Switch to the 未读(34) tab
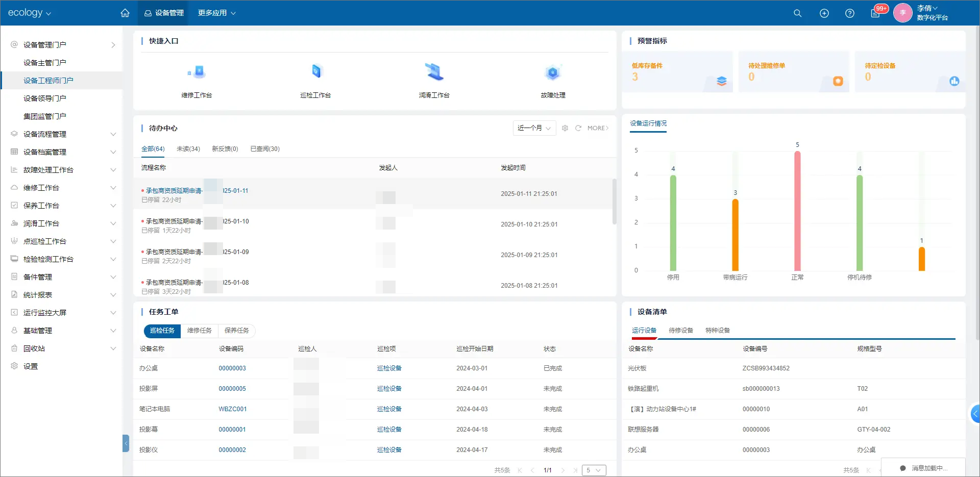980x477 pixels. pyautogui.click(x=188, y=149)
